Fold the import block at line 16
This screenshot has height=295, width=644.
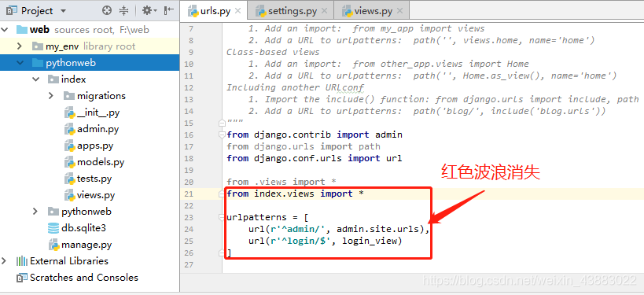pyautogui.click(x=223, y=135)
